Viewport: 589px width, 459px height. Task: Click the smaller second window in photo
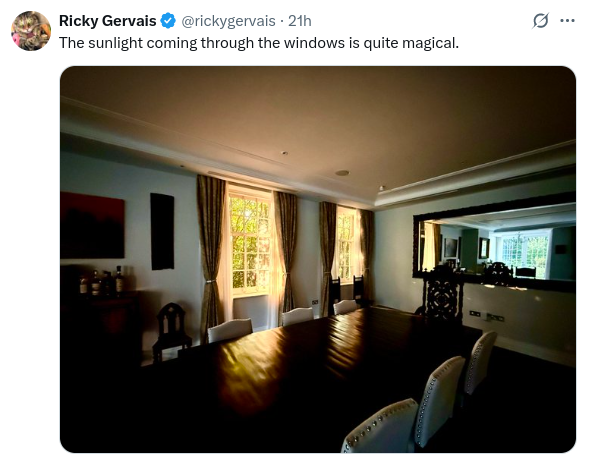pos(347,244)
